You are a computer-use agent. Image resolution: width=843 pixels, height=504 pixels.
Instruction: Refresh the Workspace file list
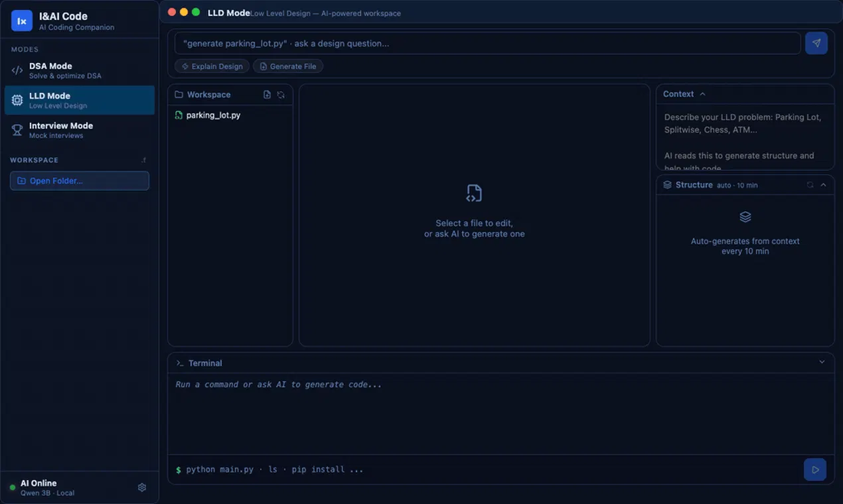pyautogui.click(x=281, y=95)
